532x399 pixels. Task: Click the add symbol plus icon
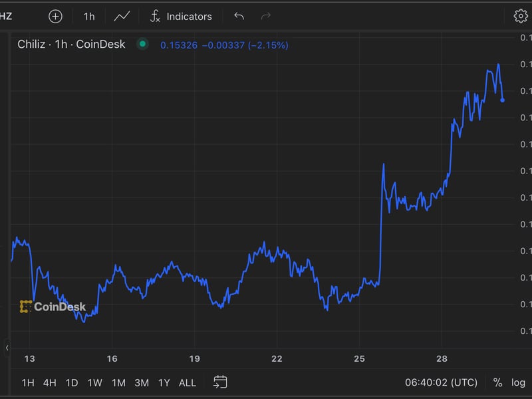click(x=56, y=16)
